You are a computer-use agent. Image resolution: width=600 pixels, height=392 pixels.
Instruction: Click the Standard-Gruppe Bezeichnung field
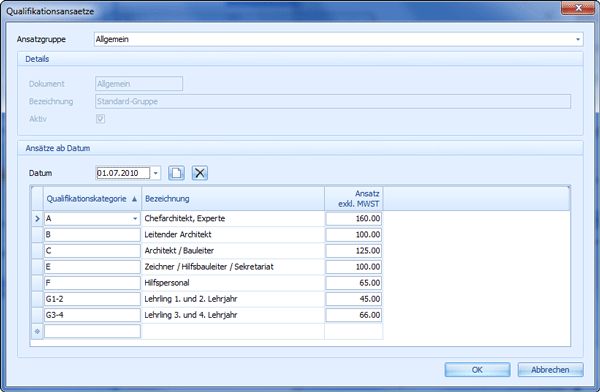[x=333, y=101]
